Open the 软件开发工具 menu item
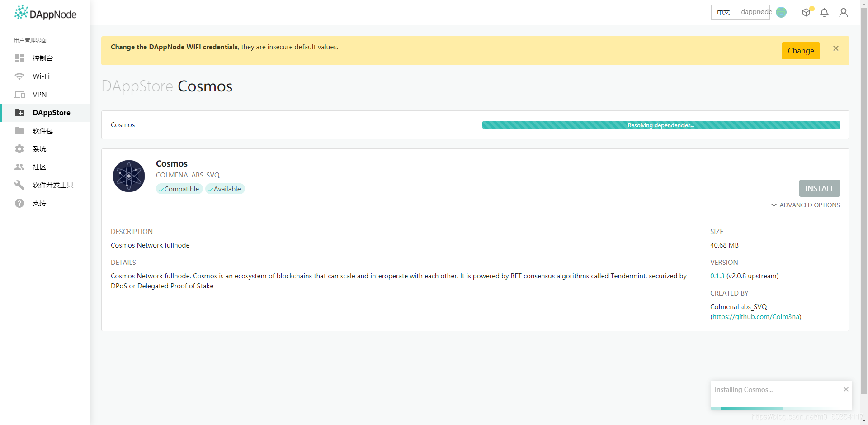 (46, 185)
